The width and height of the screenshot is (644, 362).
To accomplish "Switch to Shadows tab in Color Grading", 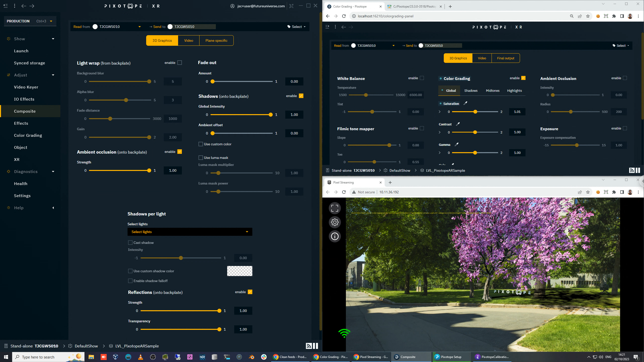I will coord(471,90).
